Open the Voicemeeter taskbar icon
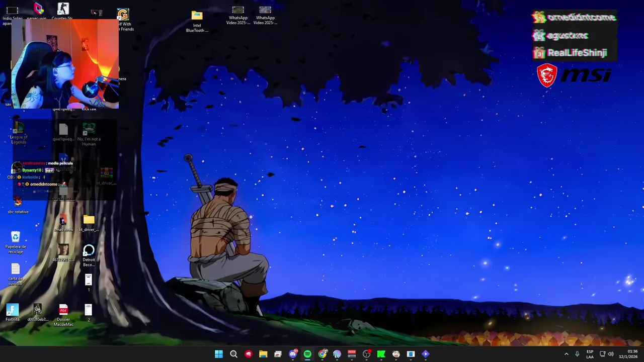Image resolution: width=644 pixels, height=362 pixels. (x=352, y=354)
